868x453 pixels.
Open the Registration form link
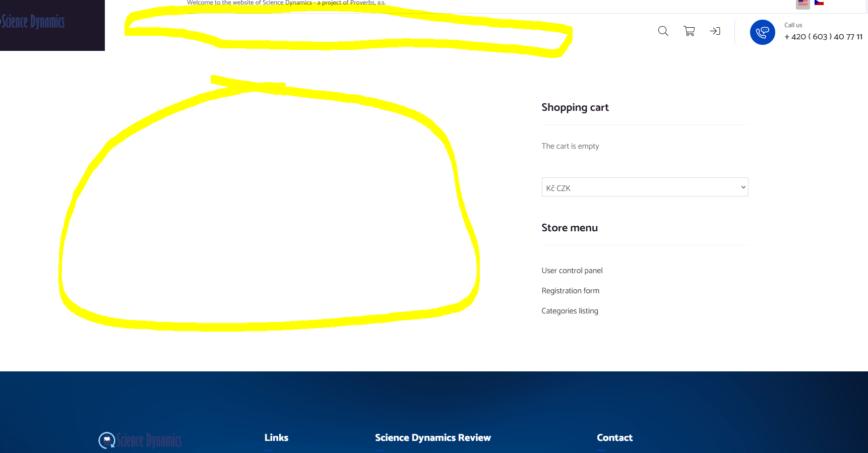click(x=571, y=291)
